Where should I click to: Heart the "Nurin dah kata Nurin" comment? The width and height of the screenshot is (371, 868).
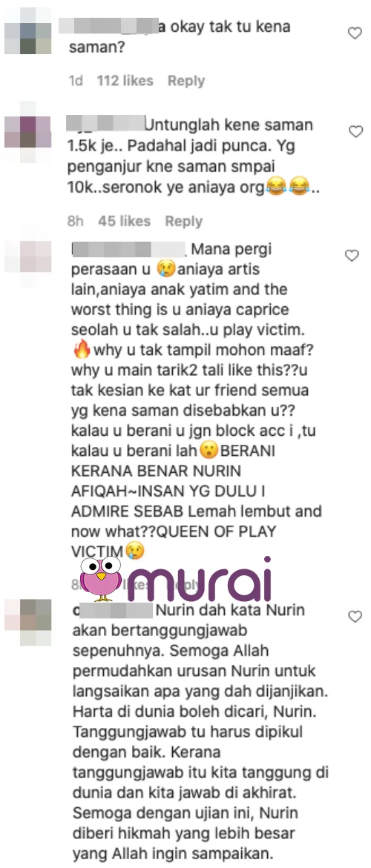coord(355,616)
